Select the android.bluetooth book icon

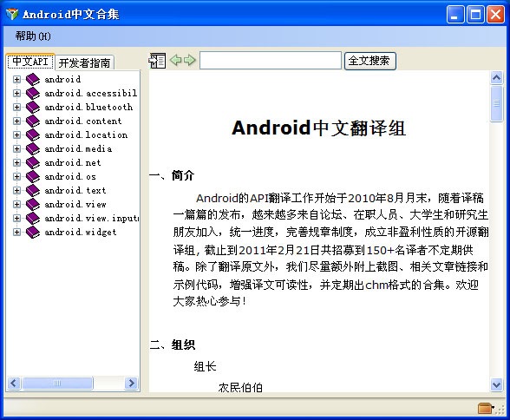coord(33,107)
